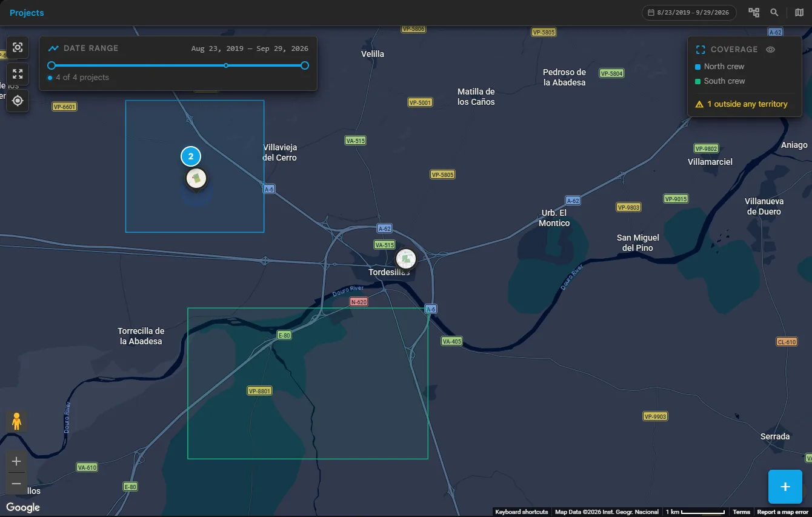This screenshot has width=812, height=517.
Task: Click the right end handle of date slider
Action: (305, 65)
